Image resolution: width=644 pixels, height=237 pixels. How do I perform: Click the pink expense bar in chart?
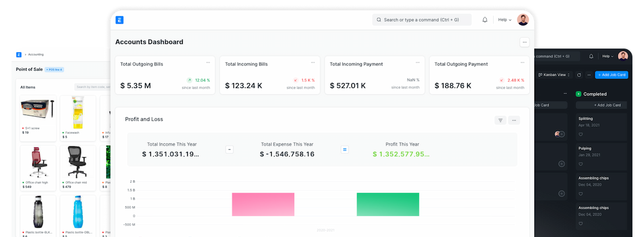coord(263,204)
